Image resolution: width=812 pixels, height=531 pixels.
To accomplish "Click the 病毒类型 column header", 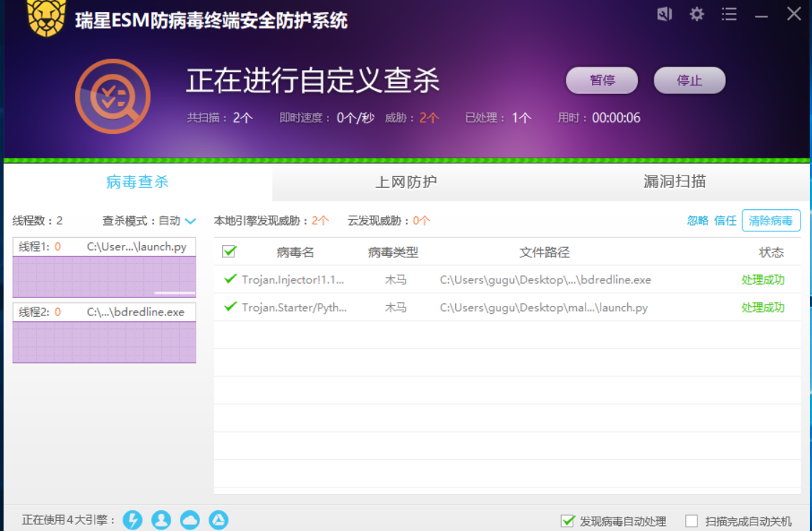I will pyautogui.click(x=393, y=252).
